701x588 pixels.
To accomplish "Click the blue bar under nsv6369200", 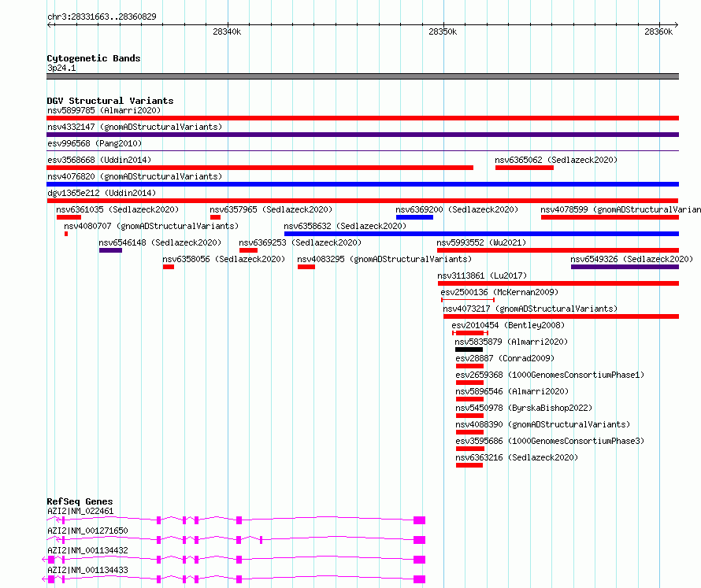I will tap(414, 217).
